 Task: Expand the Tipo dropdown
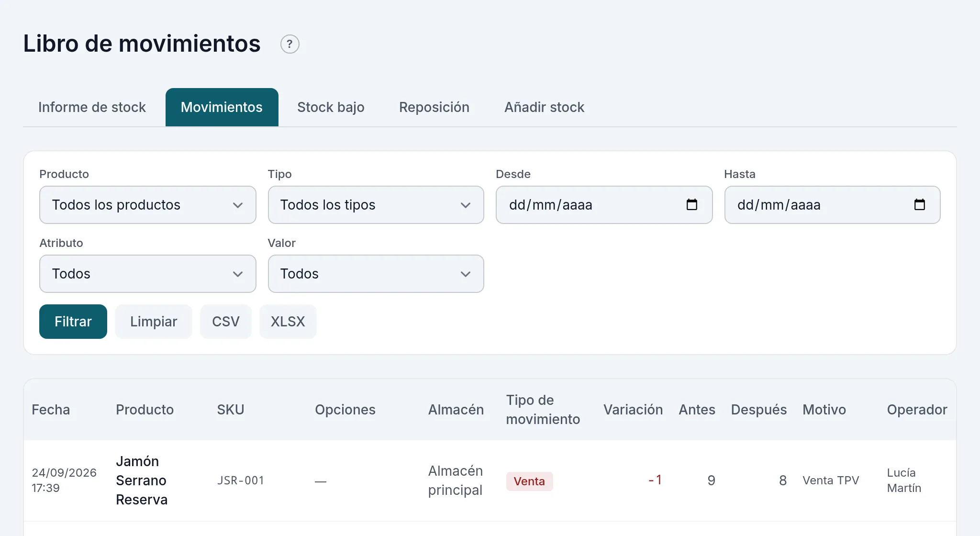tap(376, 205)
